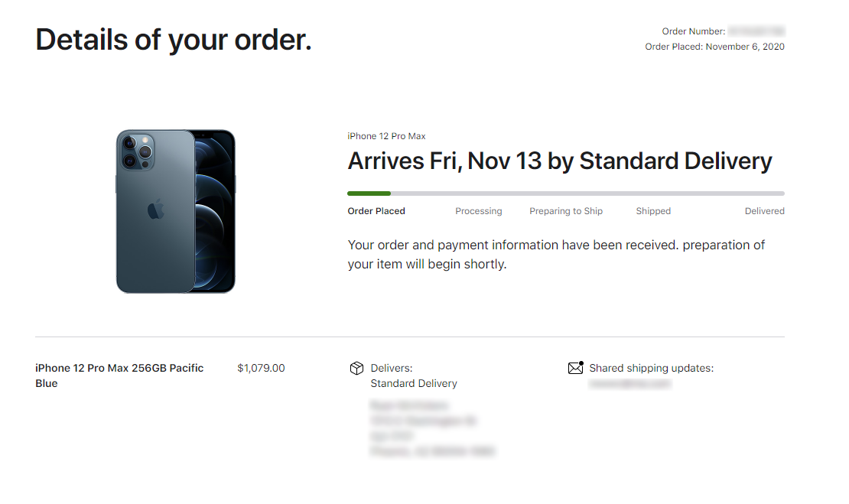Click the 'Details of your order.' heading
The image size is (849, 504).
(x=174, y=39)
